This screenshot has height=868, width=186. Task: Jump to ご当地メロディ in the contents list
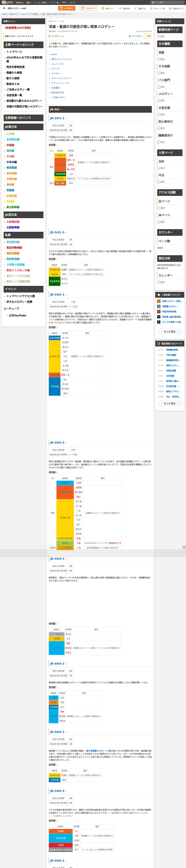pyautogui.click(x=58, y=97)
